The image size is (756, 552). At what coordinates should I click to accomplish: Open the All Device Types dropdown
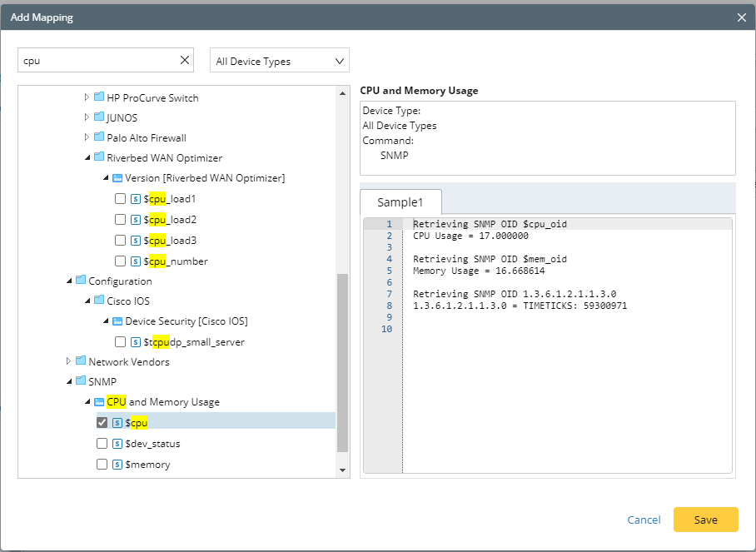tap(279, 61)
